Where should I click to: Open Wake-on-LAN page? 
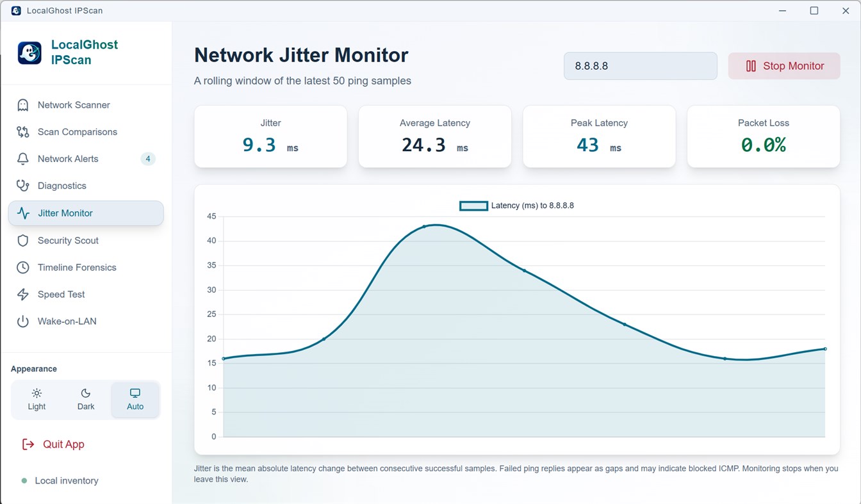(x=86, y=321)
